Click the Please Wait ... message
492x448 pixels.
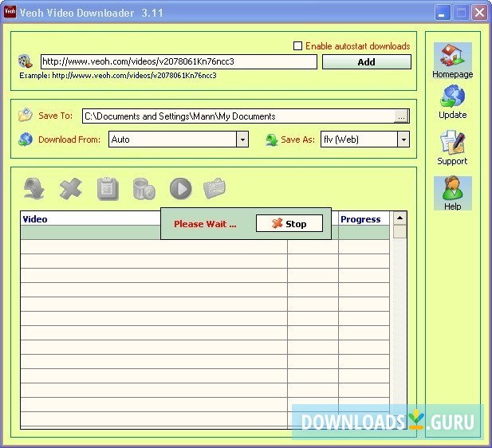(x=205, y=224)
